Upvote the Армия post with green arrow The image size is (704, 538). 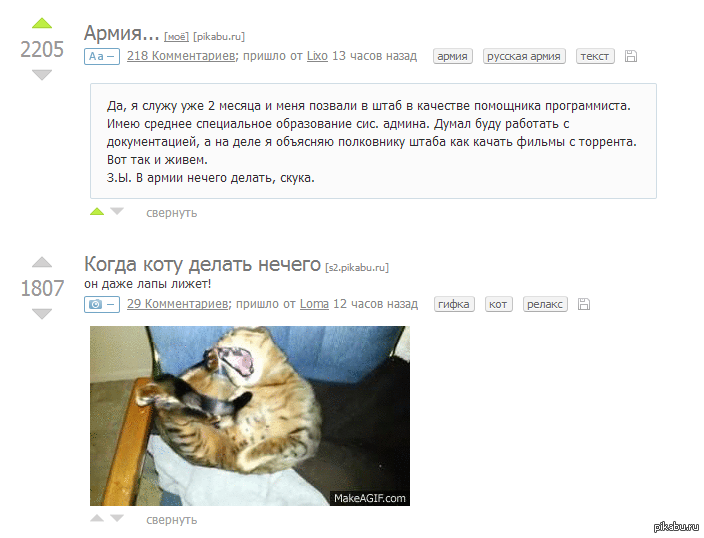[42, 23]
